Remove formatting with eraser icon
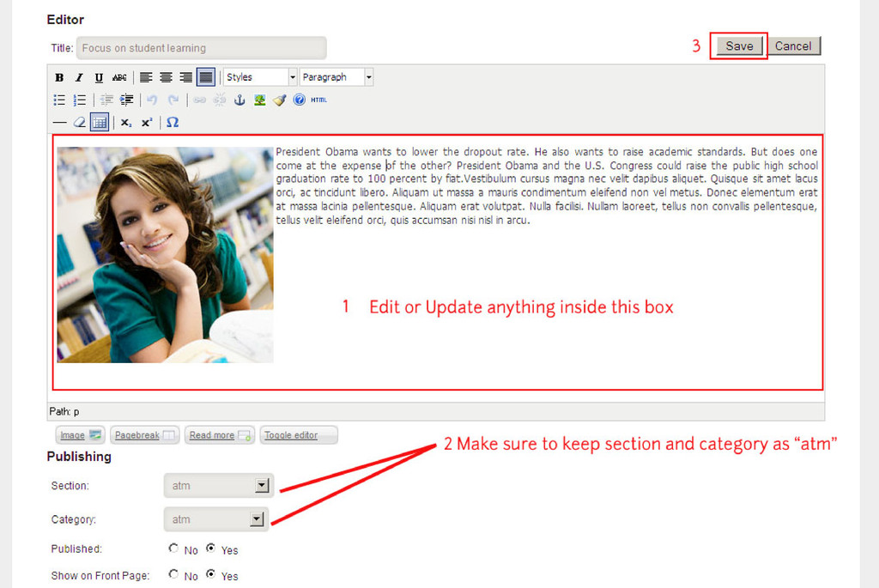 pos(80,122)
